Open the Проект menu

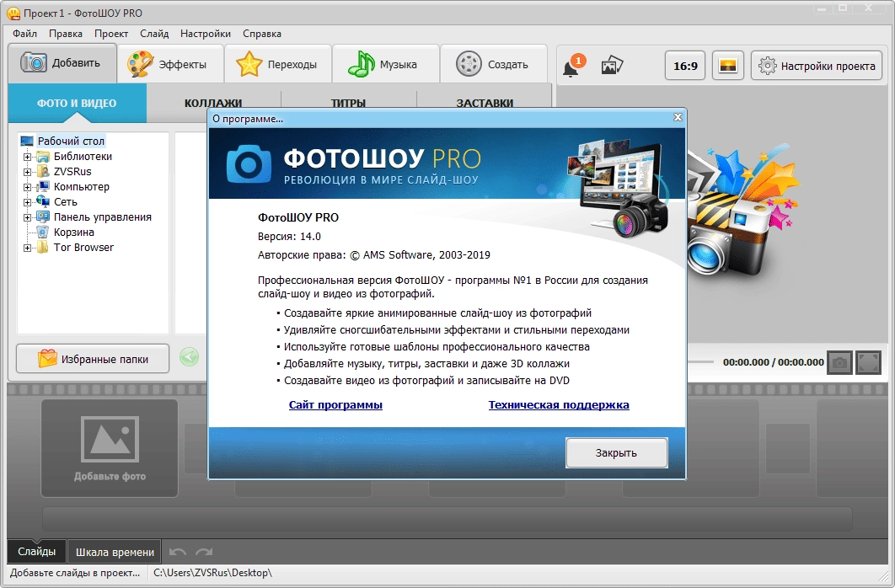(x=110, y=34)
